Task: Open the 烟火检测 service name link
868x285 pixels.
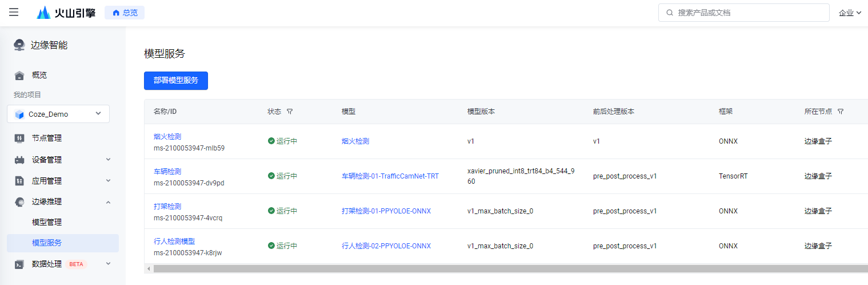Action: click(167, 136)
